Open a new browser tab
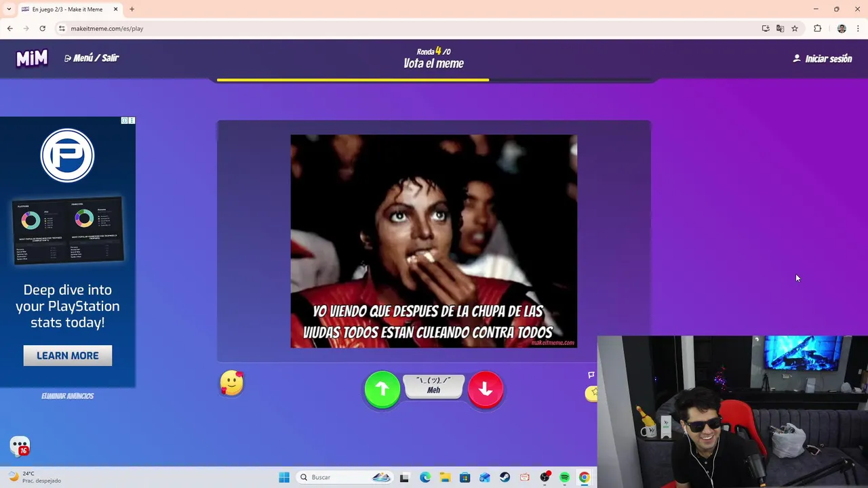Screen dimensions: 868x488 point(132,9)
